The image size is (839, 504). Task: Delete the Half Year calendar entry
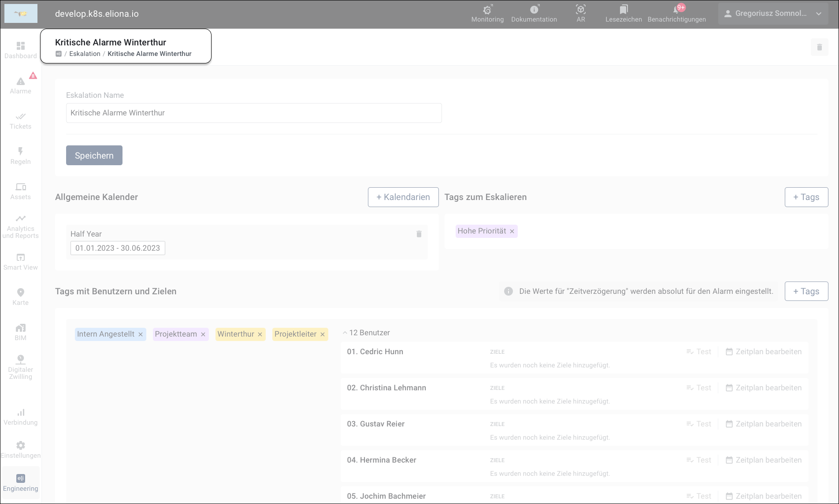(x=419, y=234)
